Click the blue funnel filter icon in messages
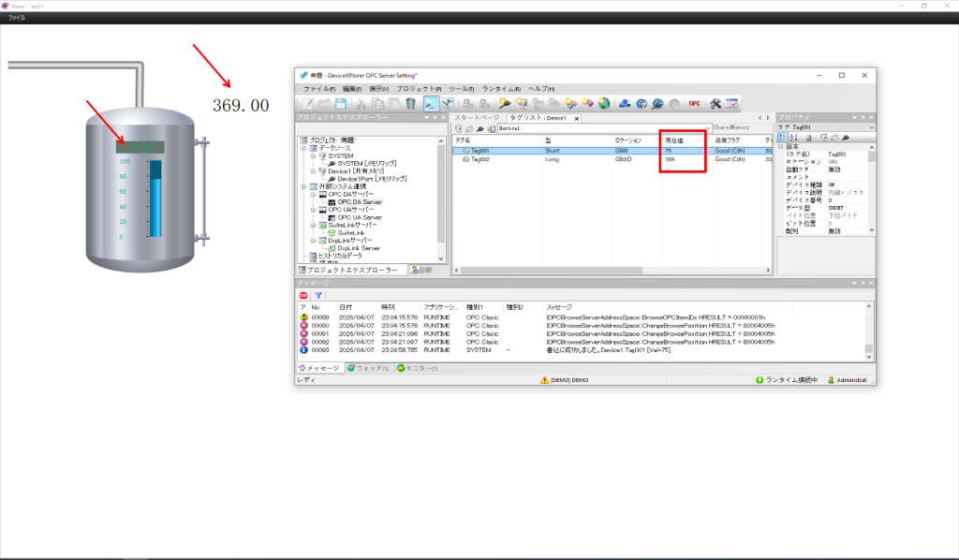This screenshot has width=959, height=560. [318, 295]
